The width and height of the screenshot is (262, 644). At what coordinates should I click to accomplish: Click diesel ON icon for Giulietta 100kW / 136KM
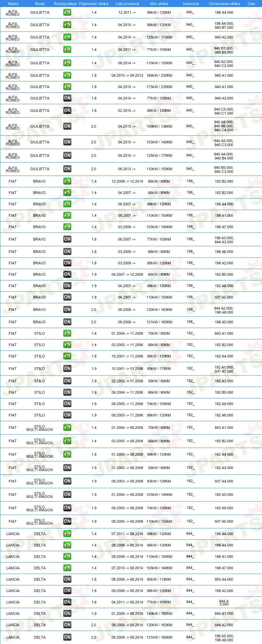click(67, 126)
